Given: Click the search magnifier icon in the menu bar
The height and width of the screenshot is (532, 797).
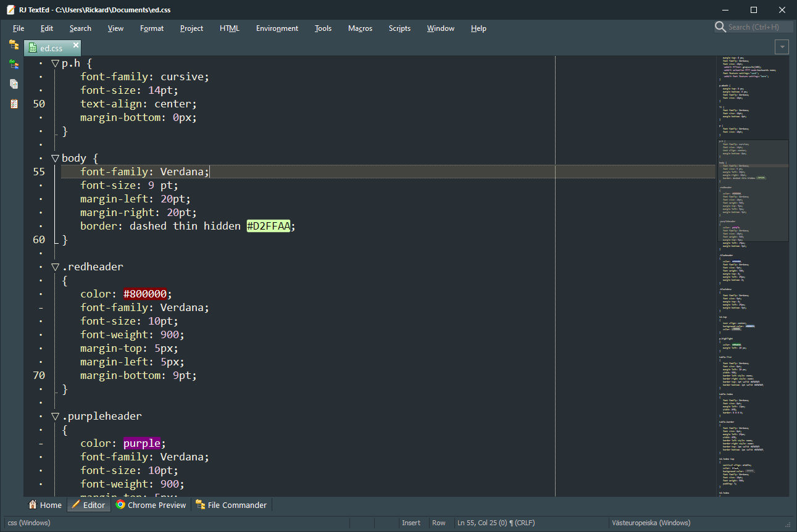Looking at the screenshot, I should click(x=720, y=27).
